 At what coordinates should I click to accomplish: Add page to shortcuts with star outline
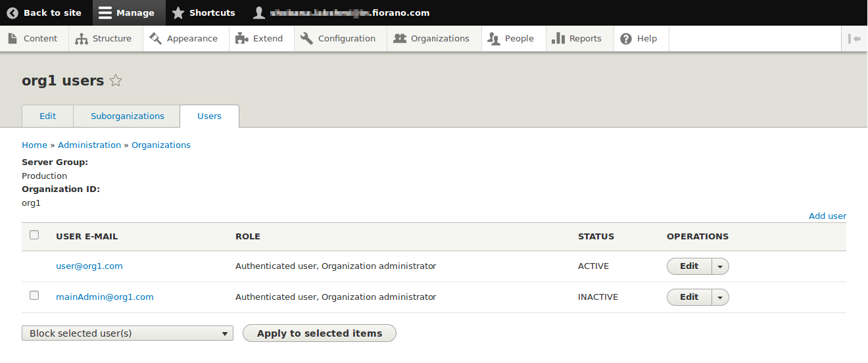[116, 81]
